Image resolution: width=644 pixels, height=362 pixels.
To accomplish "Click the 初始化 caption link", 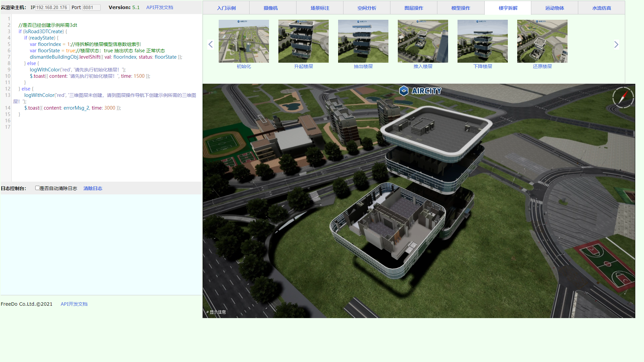I will (x=244, y=66).
